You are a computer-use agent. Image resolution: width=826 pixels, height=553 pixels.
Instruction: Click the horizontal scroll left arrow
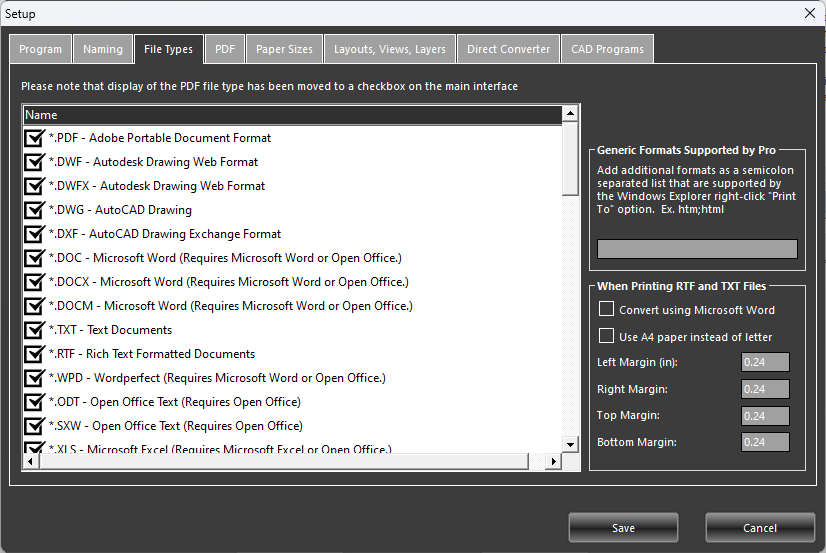(x=31, y=462)
